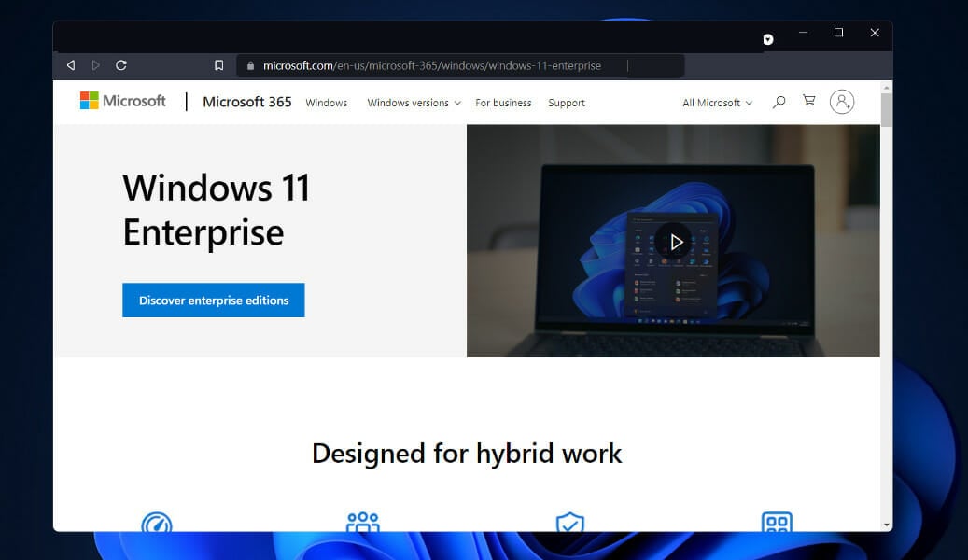This screenshot has width=968, height=560.
Task: Click the Discover enterprise editions button
Action: coord(213,300)
